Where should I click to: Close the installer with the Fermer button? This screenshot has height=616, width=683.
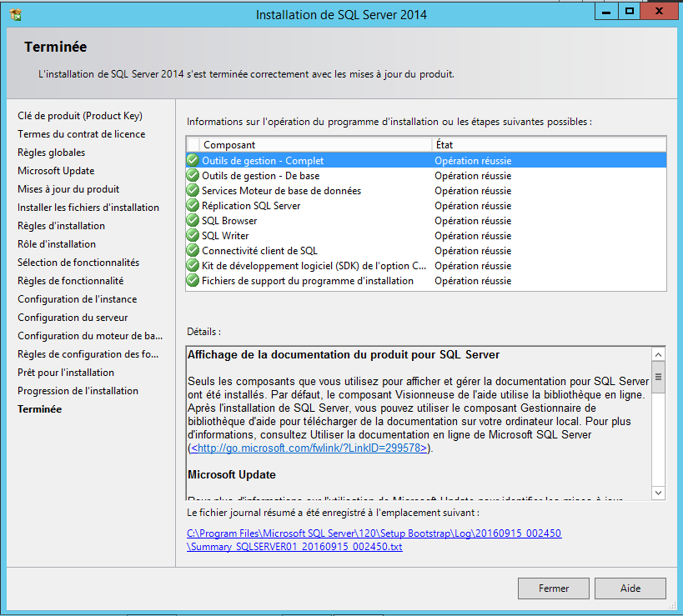tap(553, 588)
